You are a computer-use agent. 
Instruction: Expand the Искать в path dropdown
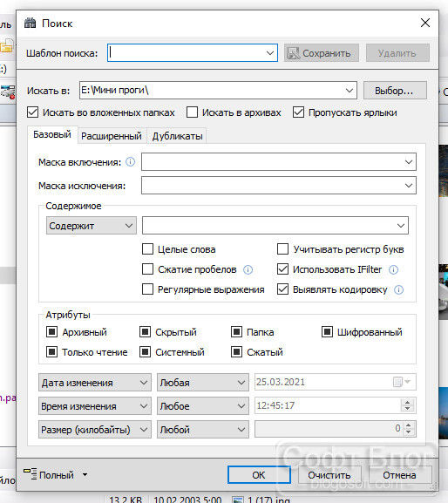tap(350, 91)
